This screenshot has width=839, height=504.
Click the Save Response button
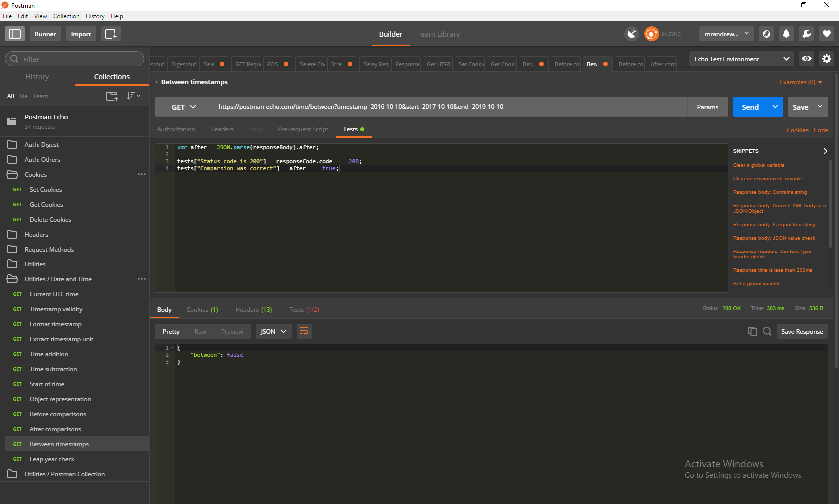pos(802,331)
